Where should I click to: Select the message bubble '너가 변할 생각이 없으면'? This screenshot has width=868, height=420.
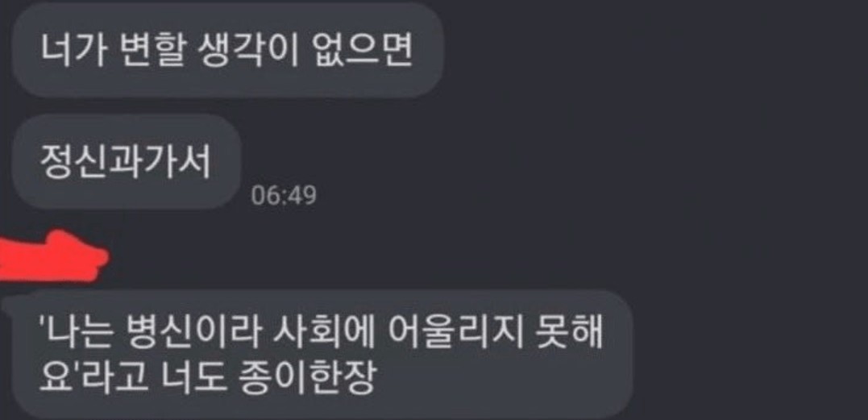pos(227,51)
